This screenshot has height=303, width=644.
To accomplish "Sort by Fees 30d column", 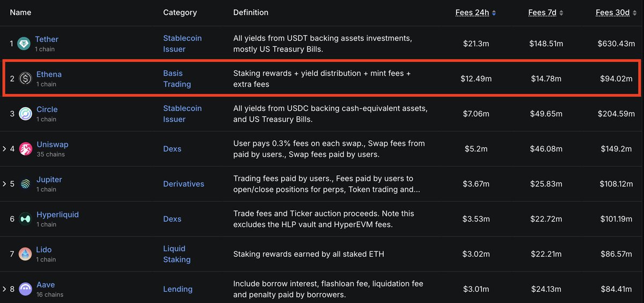I will point(616,12).
